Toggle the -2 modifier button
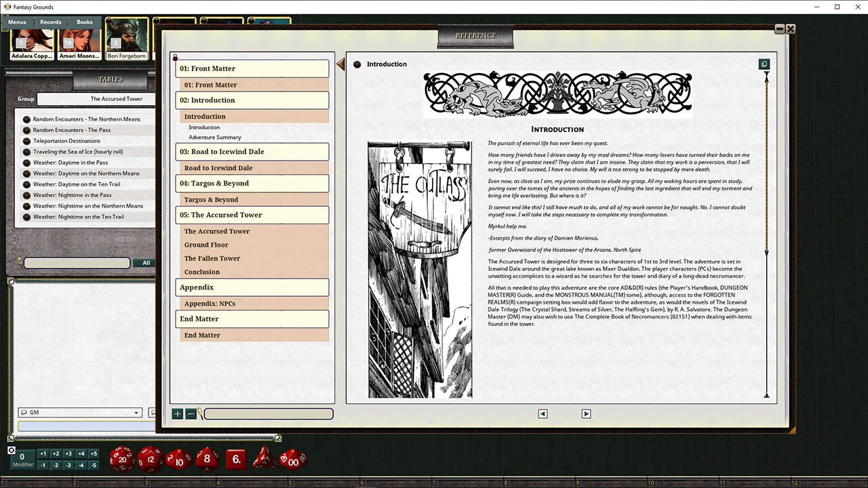Screen dimensions: 868x488 click(x=56, y=465)
